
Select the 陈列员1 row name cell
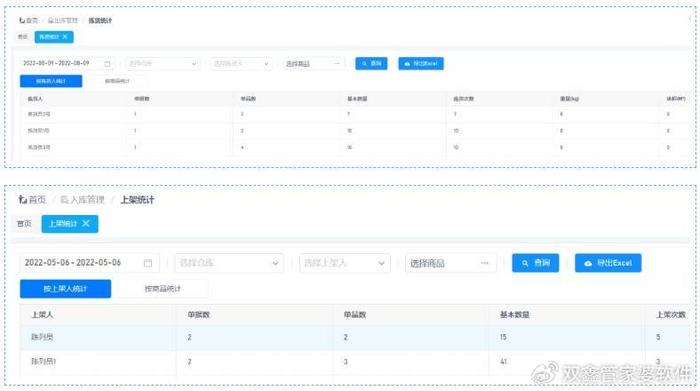tap(44, 361)
